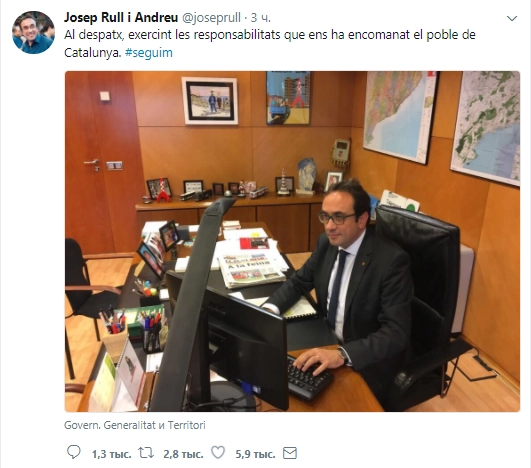Click the envelope direct message icon
The image size is (531, 468).
[290, 453]
